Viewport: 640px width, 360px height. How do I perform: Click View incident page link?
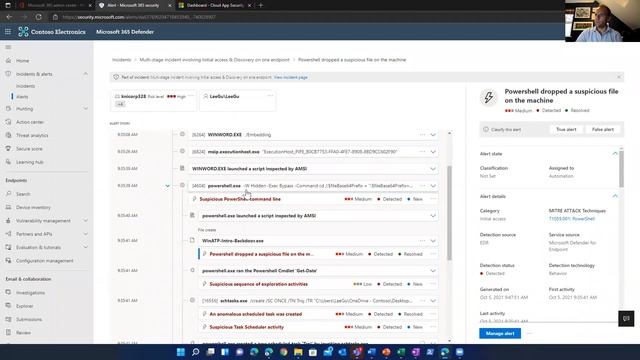click(291, 77)
